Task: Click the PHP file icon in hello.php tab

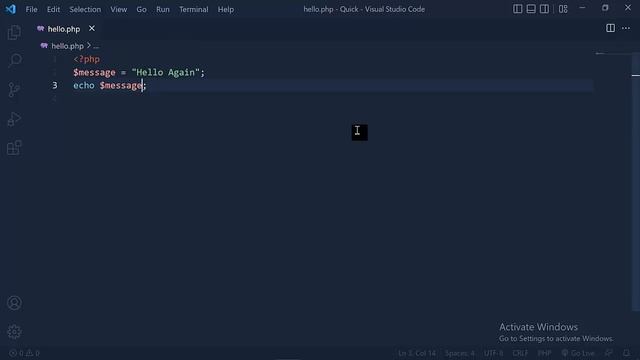Action: point(40,29)
